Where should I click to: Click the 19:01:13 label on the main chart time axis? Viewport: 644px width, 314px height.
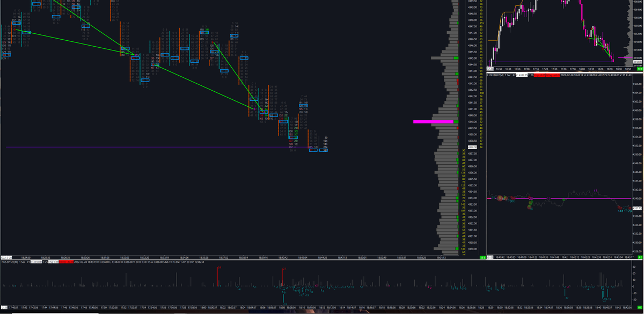[x=441, y=258]
